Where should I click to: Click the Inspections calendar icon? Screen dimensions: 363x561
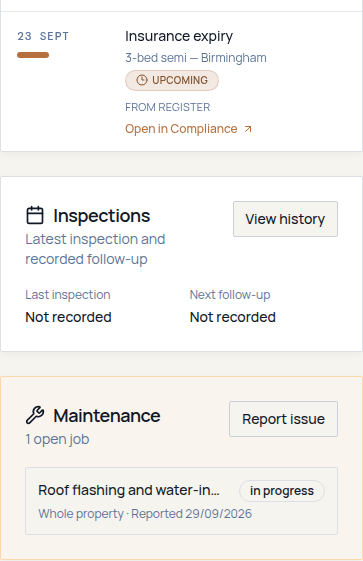click(35, 215)
